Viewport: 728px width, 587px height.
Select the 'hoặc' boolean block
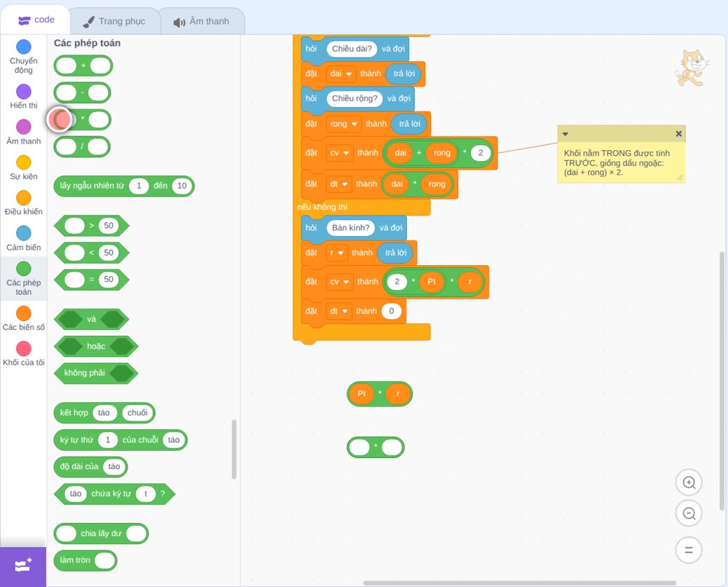(96, 347)
